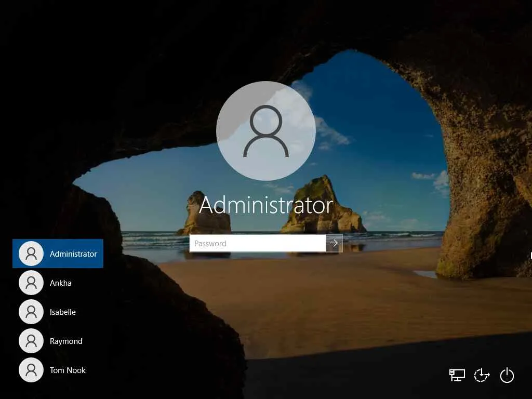Select the Ankha user avatar icon

[31, 283]
